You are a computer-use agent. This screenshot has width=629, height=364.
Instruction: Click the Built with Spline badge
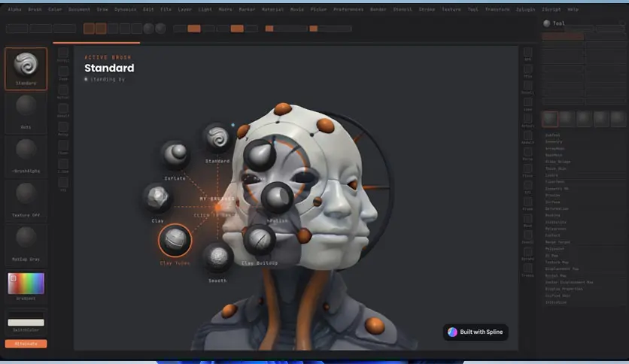pyautogui.click(x=476, y=332)
